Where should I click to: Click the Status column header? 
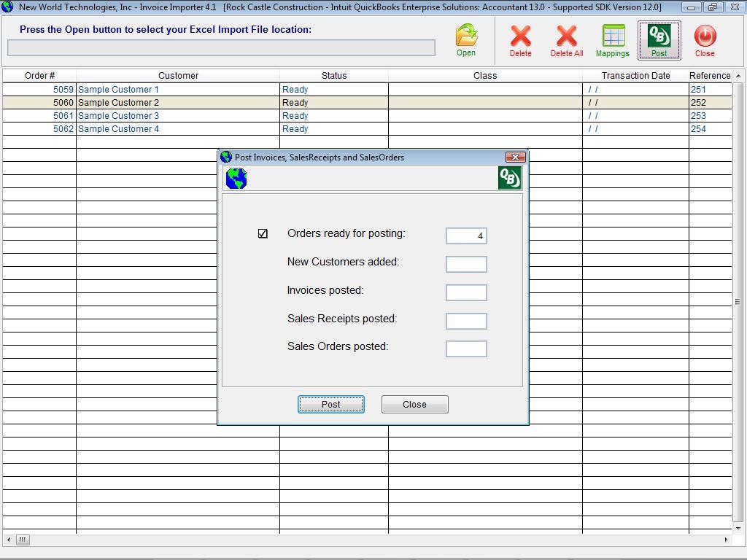334,76
